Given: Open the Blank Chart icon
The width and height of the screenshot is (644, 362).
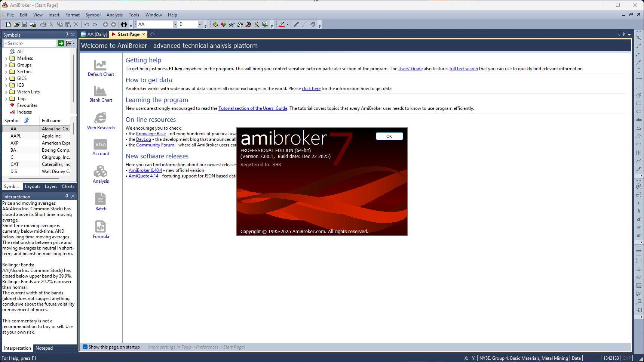Looking at the screenshot, I should [x=100, y=91].
